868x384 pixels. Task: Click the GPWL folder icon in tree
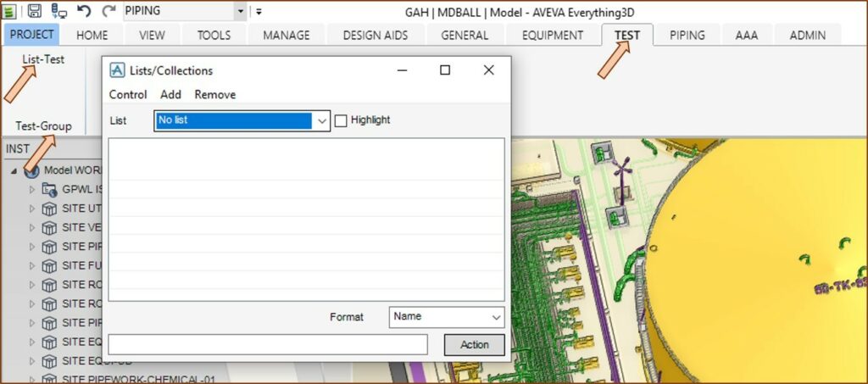pos(49,190)
